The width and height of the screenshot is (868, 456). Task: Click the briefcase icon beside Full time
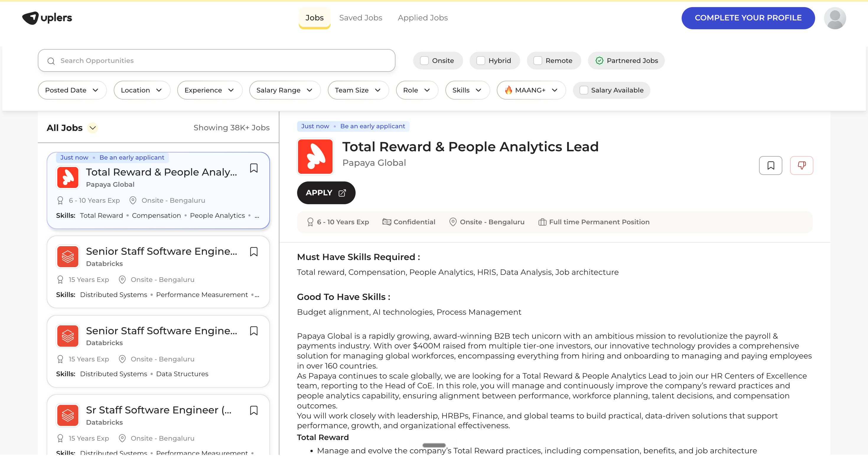click(542, 222)
